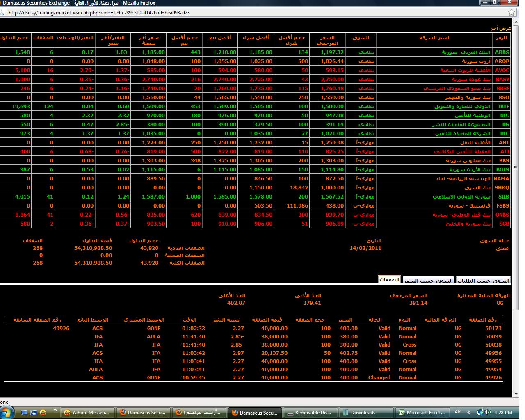Launch Yahoo Messenger from the quick launch smiley
525x420 pixels.
pyautogui.click(x=43, y=413)
